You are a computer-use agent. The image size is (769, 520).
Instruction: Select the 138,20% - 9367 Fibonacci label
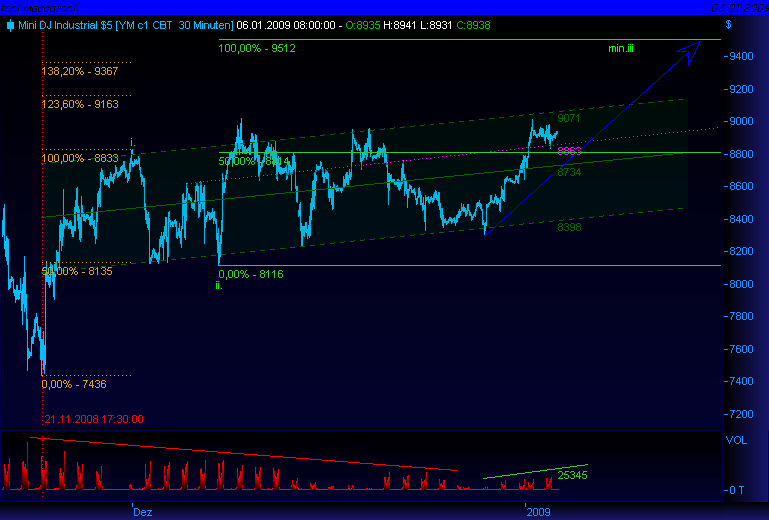(80, 71)
